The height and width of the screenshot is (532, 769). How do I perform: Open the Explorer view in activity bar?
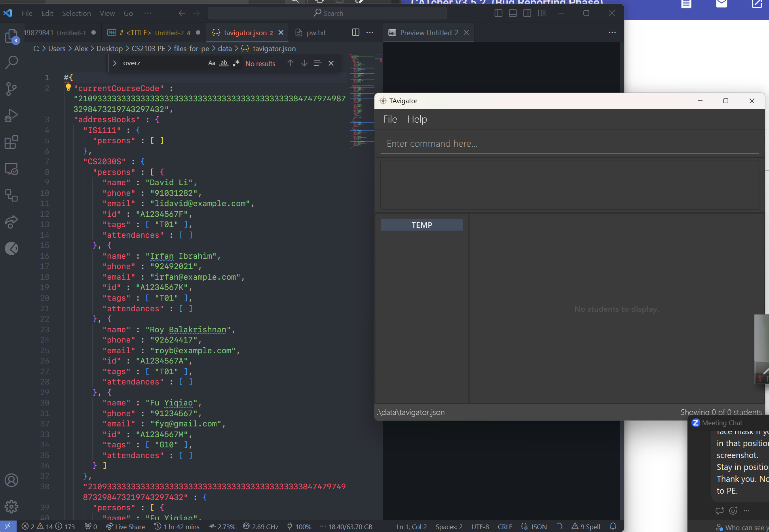(11, 36)
